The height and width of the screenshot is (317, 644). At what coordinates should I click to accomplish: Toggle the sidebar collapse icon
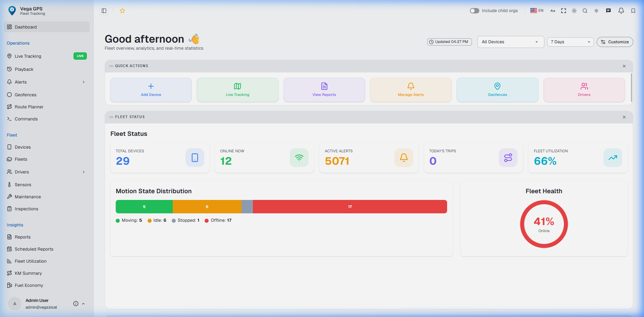104,11
